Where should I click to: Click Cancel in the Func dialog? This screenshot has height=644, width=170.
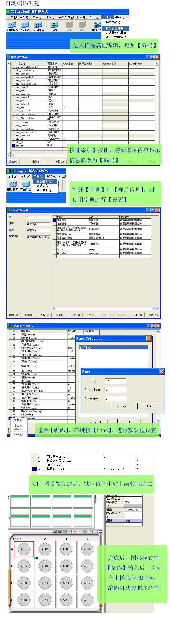point(123,406)
